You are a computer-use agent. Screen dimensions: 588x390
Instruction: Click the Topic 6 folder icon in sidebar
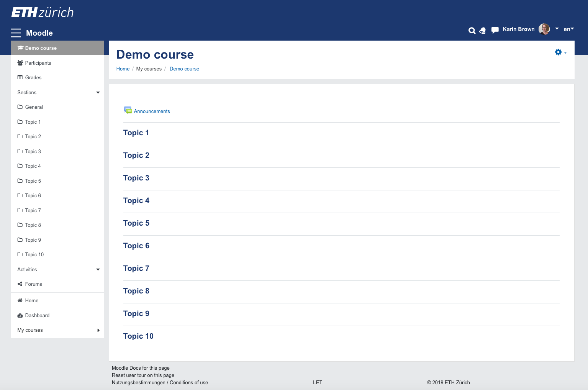click(x=20, y=195)
